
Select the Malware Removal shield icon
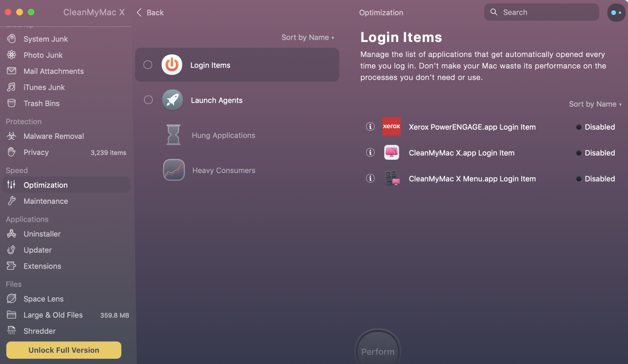click(x=12, y=137)
